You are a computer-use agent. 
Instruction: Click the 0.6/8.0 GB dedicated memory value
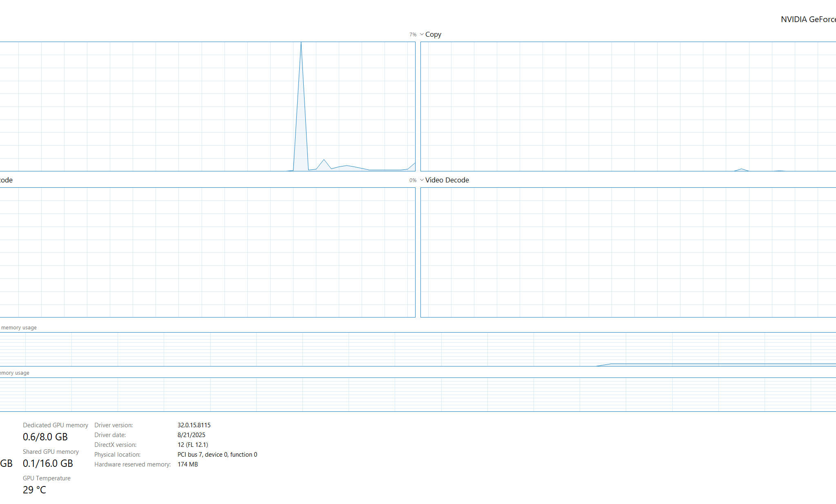click(45, 437)
